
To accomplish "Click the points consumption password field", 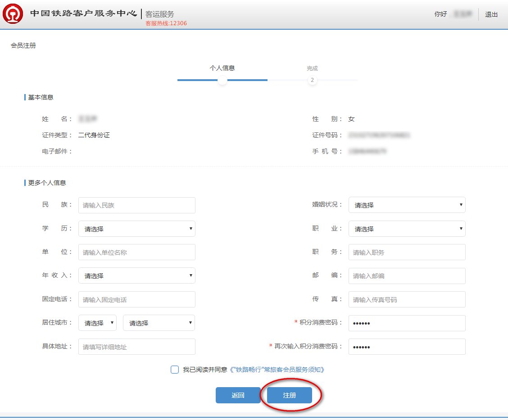I will [x=407, y=323].
